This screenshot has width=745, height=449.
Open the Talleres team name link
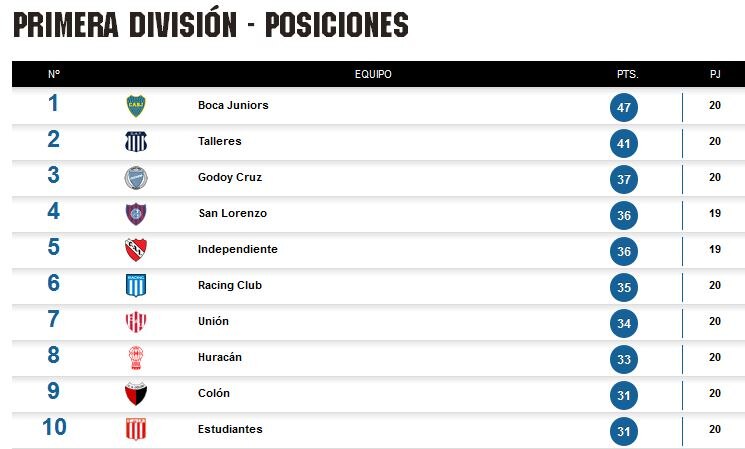coord(220,141)
